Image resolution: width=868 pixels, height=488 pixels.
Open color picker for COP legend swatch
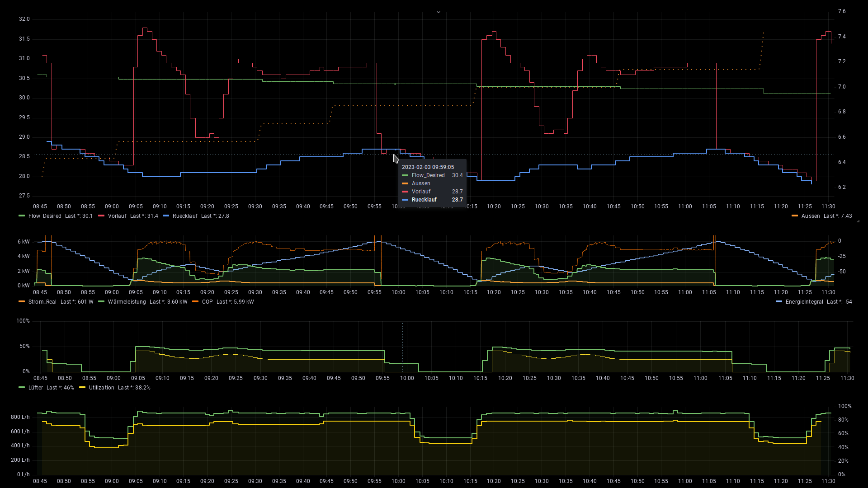(195, 302)
